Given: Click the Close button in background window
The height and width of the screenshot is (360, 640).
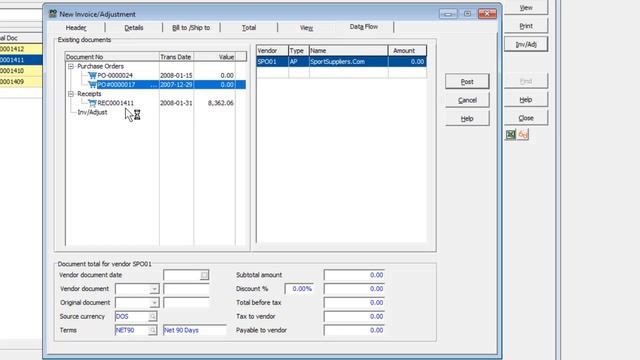Looking at the screenshot, I should point(526,118).
